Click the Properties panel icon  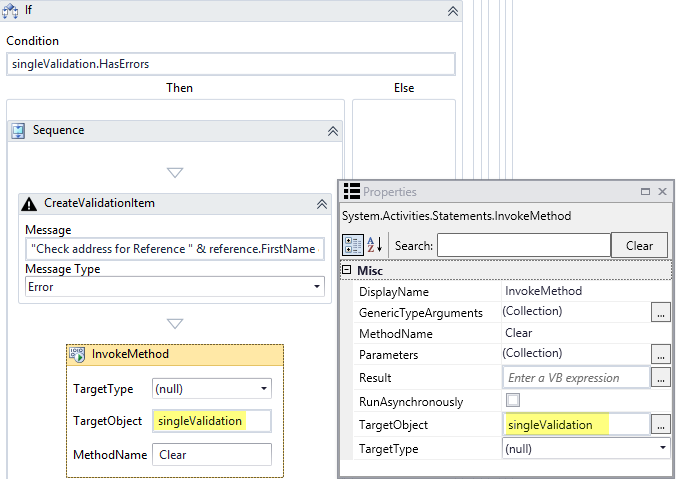click(351, 191)
